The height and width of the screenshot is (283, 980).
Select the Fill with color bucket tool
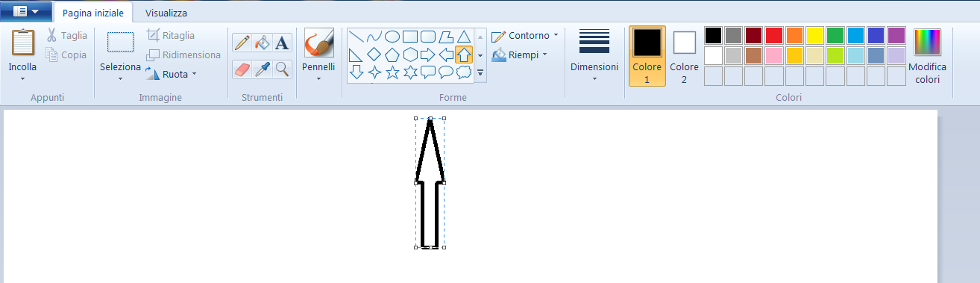coord(262,43)
